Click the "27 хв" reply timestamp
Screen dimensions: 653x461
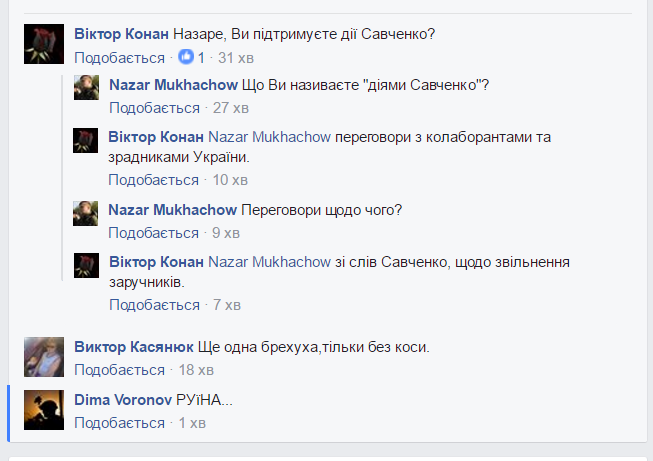pos(232,107)
